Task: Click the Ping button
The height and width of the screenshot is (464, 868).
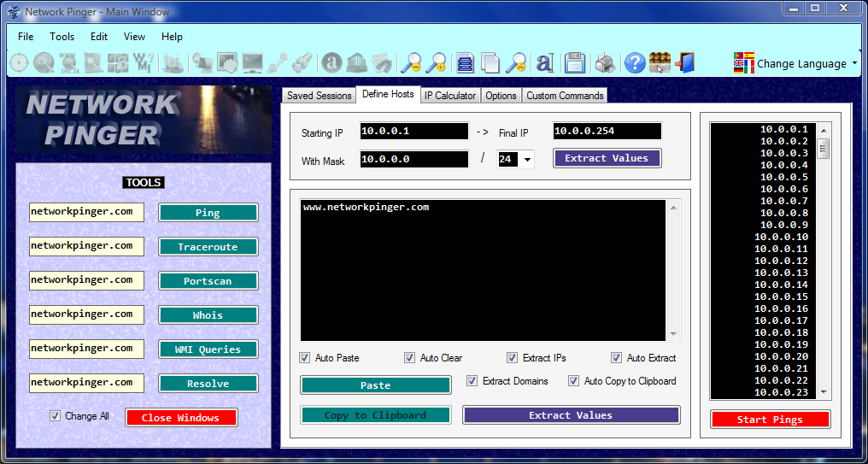Action: (208, 213)
